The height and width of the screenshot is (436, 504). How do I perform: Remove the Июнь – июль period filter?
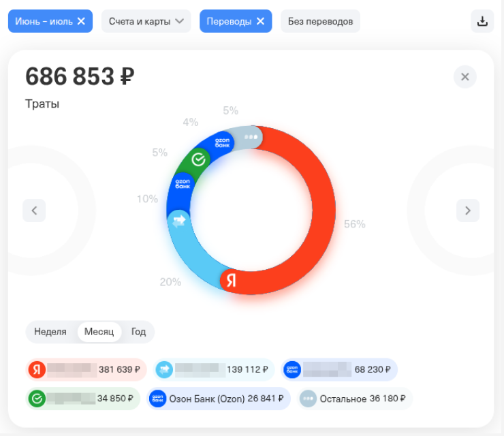(81, 21)
